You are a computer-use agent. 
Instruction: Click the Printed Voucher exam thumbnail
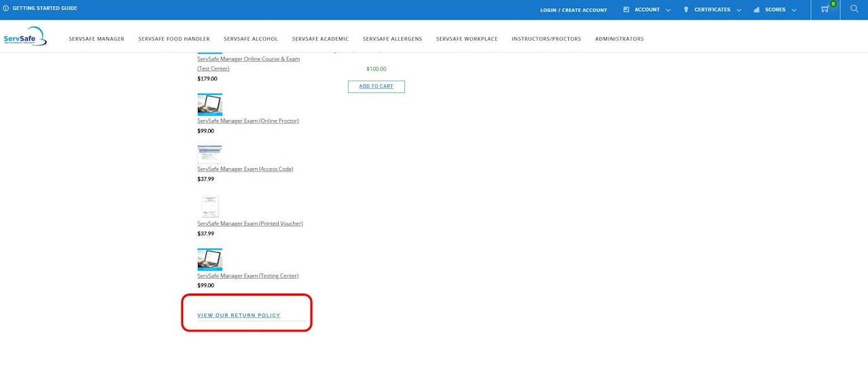point(210,207)
